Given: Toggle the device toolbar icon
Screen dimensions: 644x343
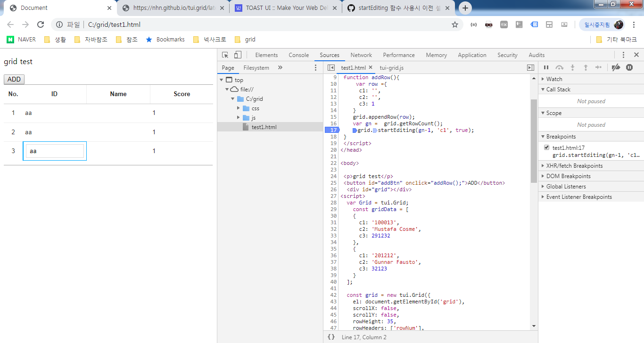Looking at the screenshot, I should tap(237, 55).
